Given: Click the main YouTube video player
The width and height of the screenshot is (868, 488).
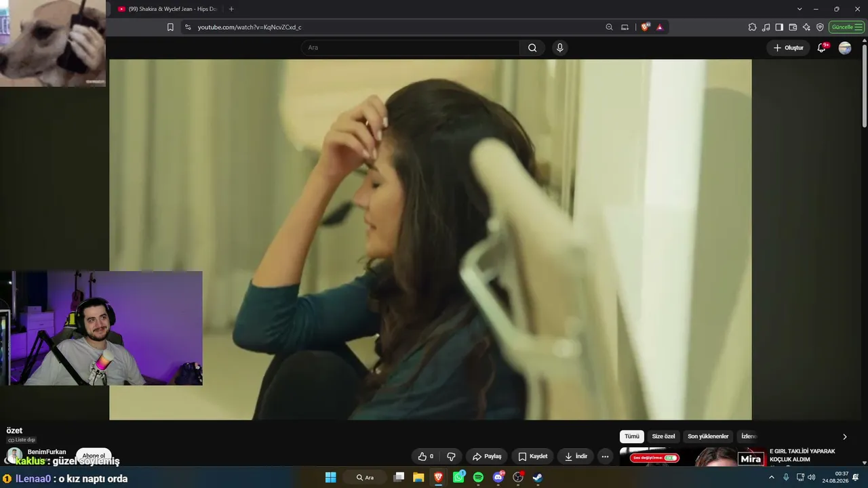Looking at the screenshot, I should point(430,239).
